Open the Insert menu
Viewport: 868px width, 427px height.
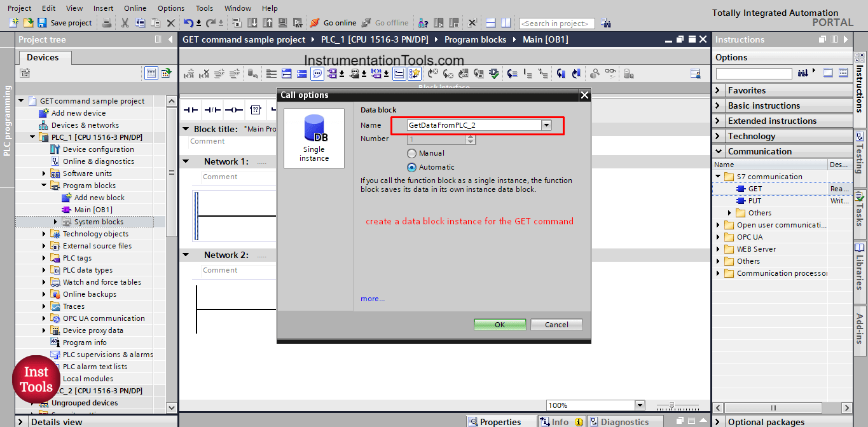click(x=104, y=8)
